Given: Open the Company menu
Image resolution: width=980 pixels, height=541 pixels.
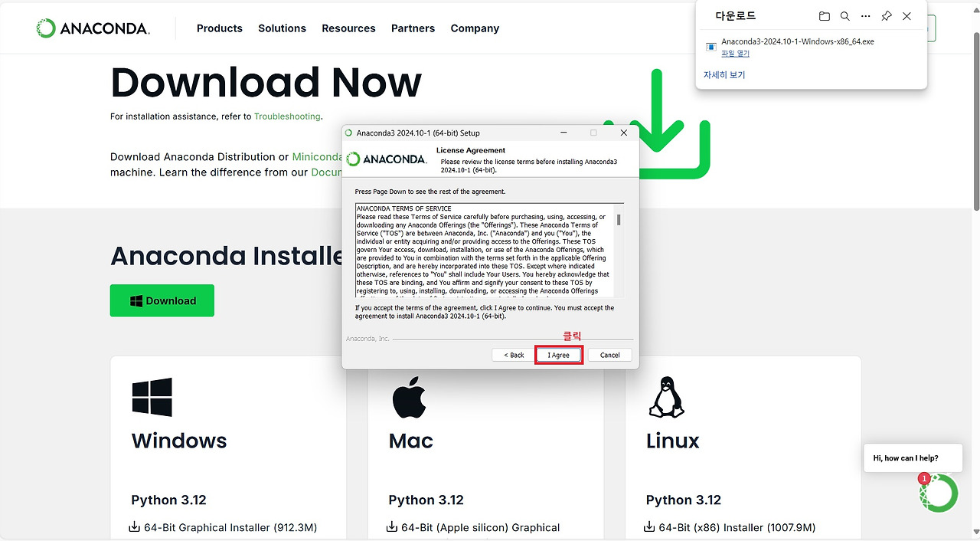Looking at the screenshot, I should [475, 28].
